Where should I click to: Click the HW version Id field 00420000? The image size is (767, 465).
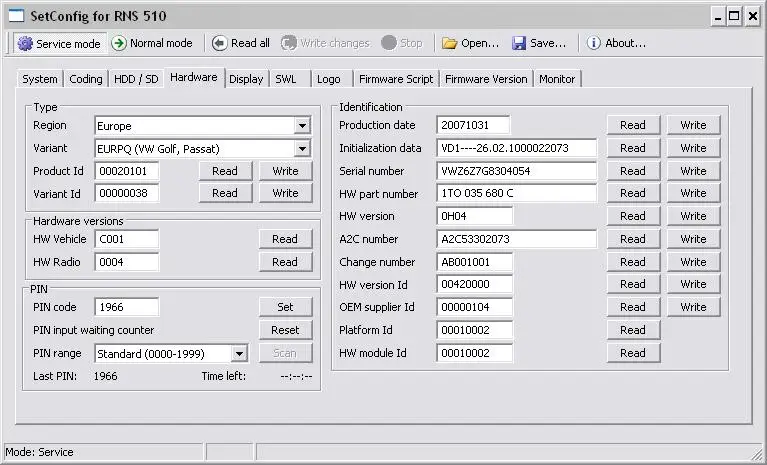point(474,284)
